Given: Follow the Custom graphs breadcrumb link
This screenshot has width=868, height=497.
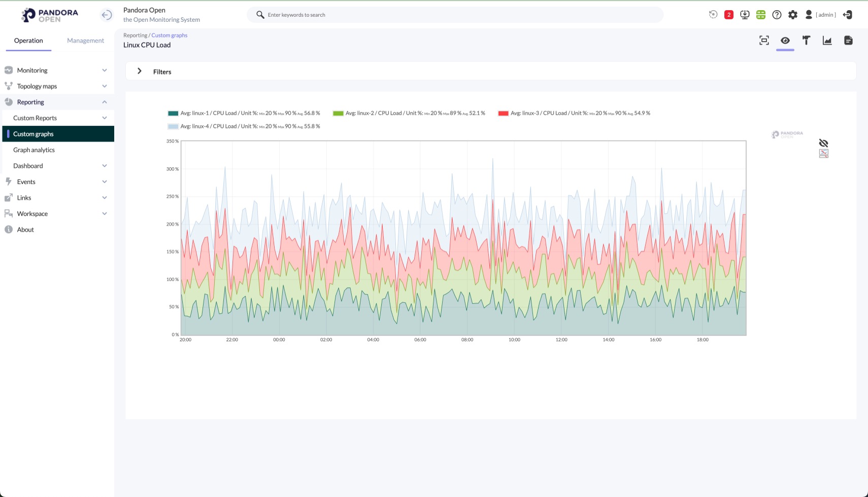Looking at the screenshot, I should 169,35.
